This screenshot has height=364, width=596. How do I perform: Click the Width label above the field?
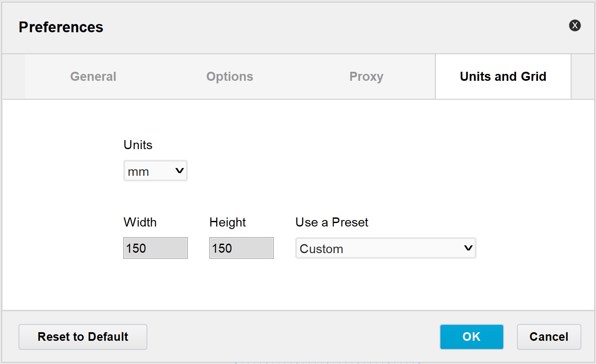click(x=140, y=222)
